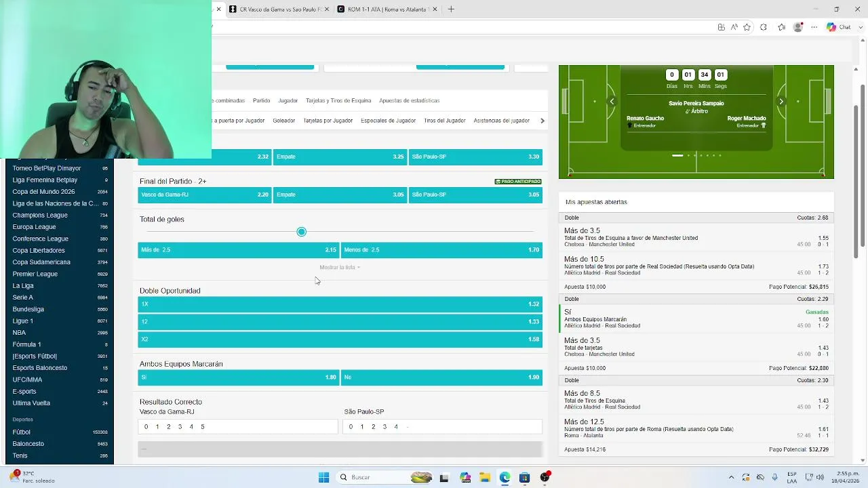Select the Partido market tab

pos(261,100)
